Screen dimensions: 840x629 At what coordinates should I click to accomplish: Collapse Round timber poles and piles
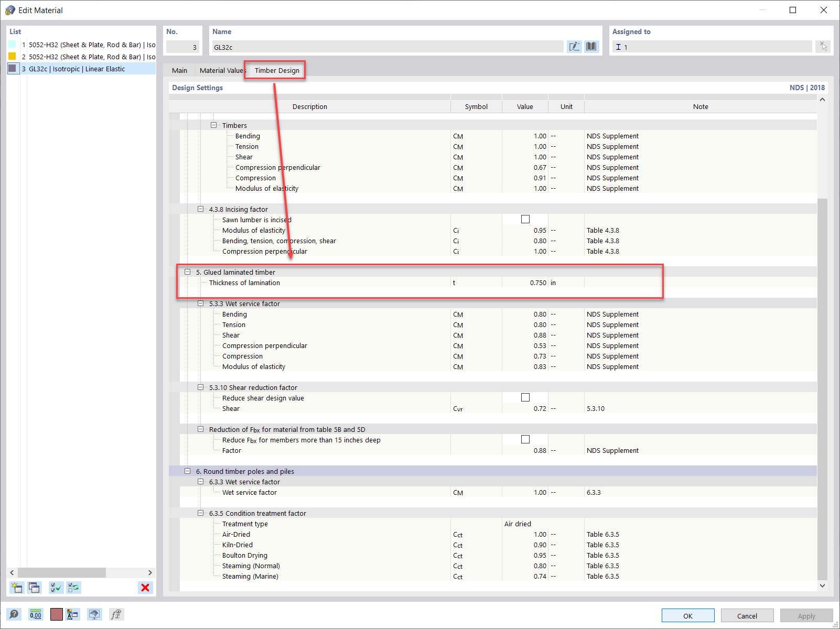(188, 471)
